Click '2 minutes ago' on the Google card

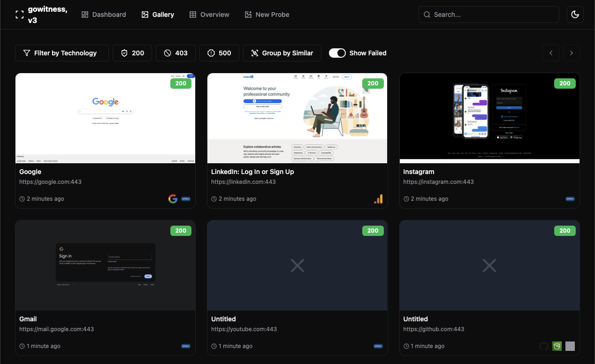click(x=46, y=199)
